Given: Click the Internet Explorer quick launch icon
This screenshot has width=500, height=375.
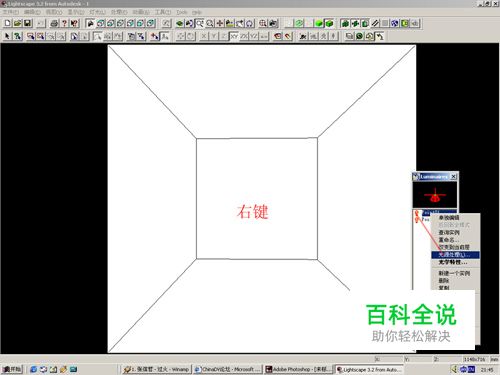Looking at the screenshot, I should (x=33, y=369).
